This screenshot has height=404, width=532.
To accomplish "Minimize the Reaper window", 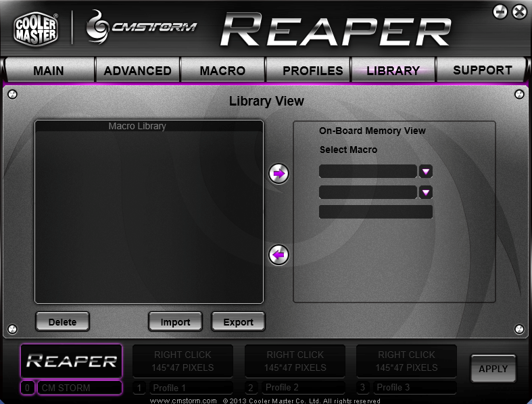I will coord(500,12).
